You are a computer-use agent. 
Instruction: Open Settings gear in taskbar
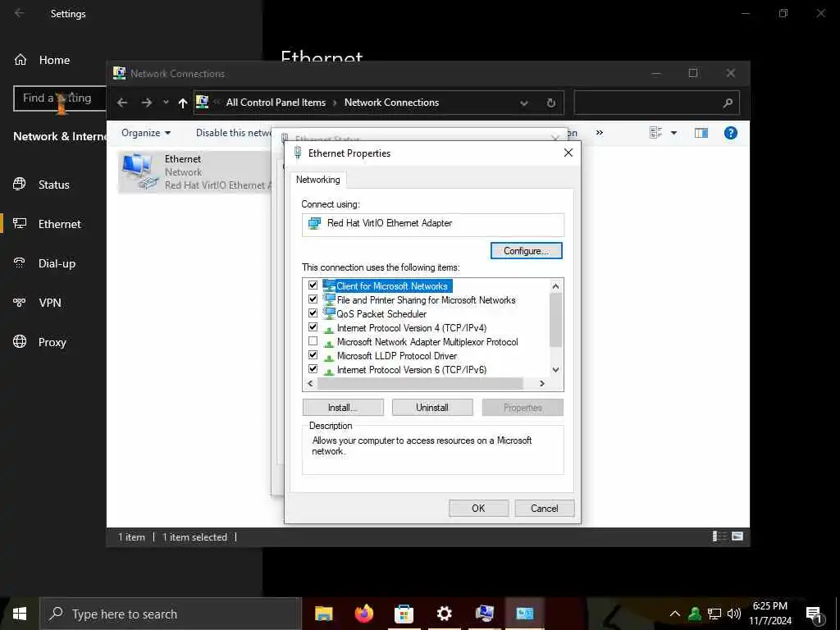(x=444, y=614)
